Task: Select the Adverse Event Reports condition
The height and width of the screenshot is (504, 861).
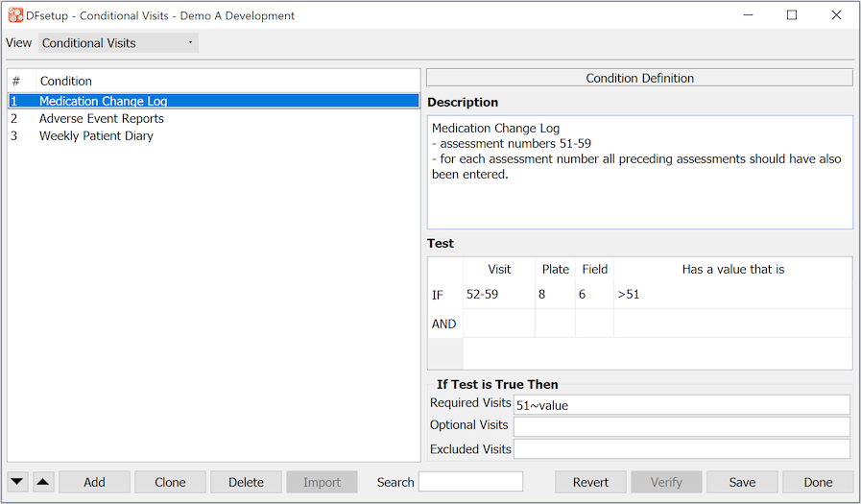Action: 102,119
